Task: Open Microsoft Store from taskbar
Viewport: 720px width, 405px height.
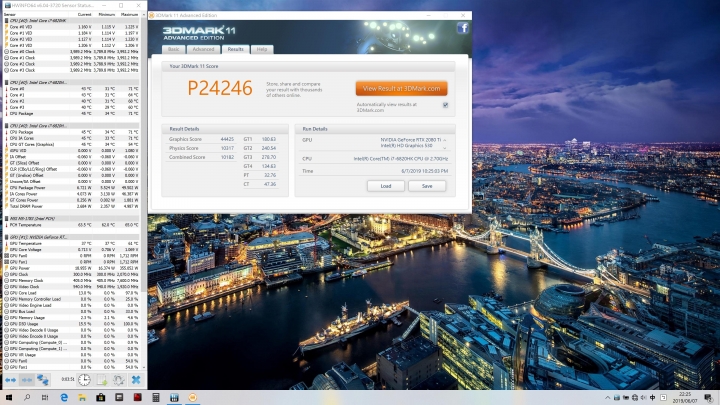Action: 101,398
